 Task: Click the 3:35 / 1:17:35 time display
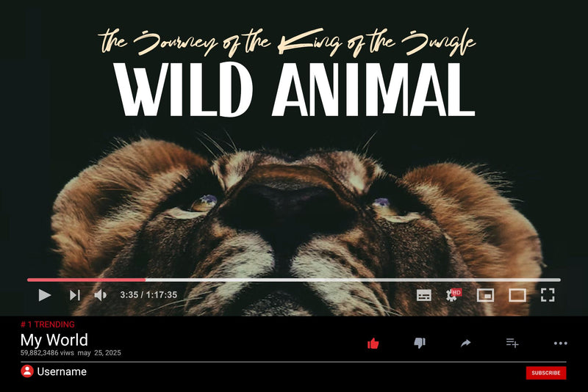point(148,295)
